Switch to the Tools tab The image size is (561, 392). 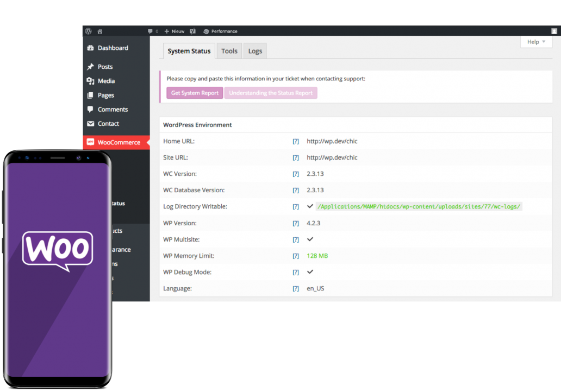[229, 50]
